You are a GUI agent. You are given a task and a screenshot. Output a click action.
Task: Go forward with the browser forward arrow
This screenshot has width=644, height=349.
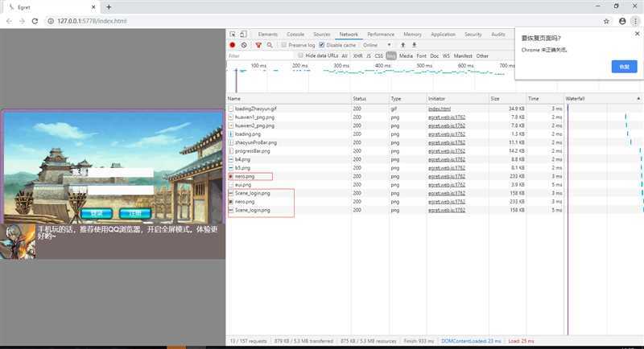tap(23, 21)
